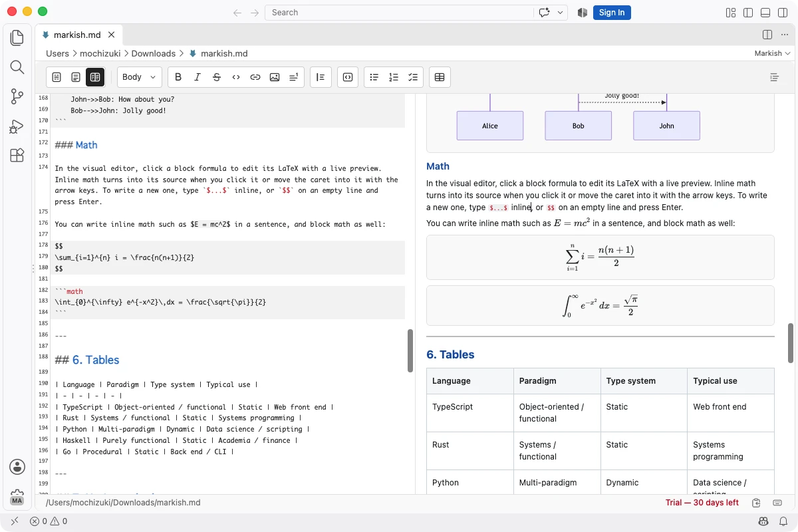Screen dimensions: 798x532
Task: Close the markish.md tab
Action: click(x=112, y=35)
